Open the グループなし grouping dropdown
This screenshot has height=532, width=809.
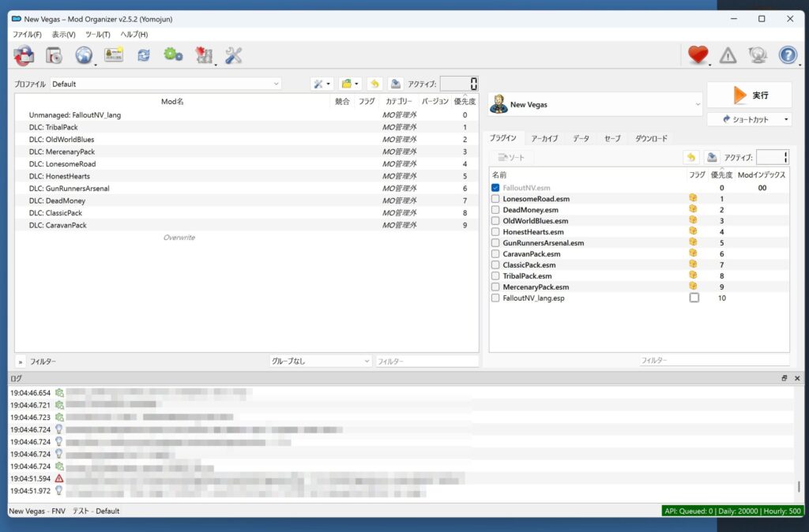tap(320, 362)
